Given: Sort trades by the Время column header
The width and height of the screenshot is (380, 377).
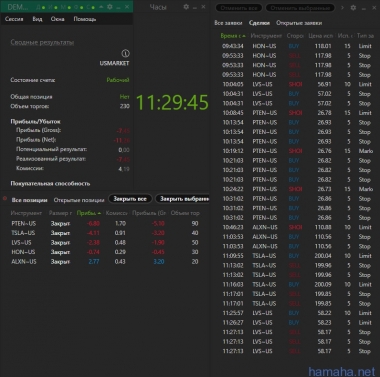Looking at the screenshot, I should (233, 36).
